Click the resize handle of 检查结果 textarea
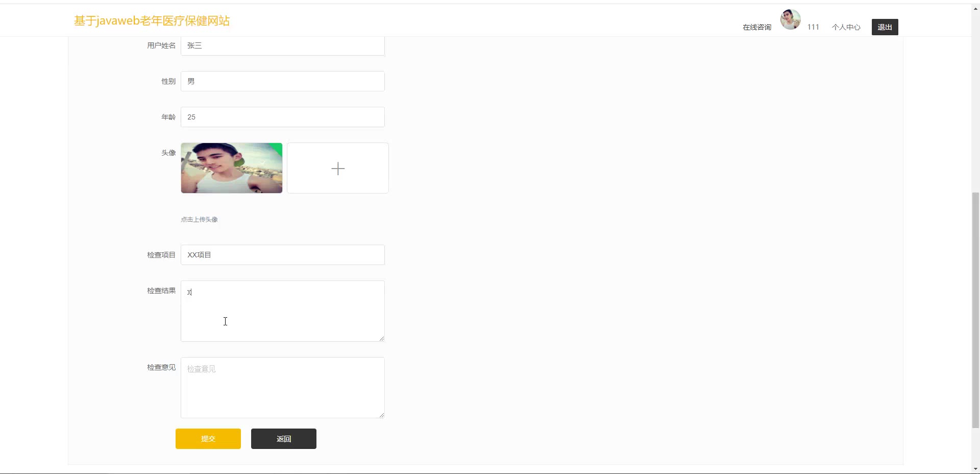The height and width of the screenshot is (474, 980). [x=381, y=338]
